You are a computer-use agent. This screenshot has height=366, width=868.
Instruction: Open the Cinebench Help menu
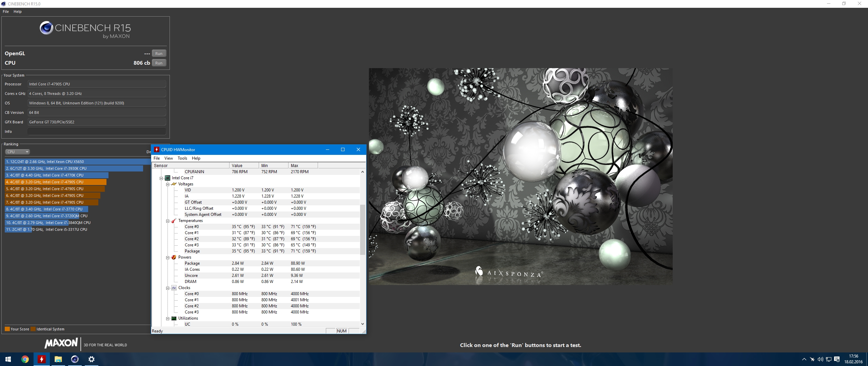pos(18,12)
